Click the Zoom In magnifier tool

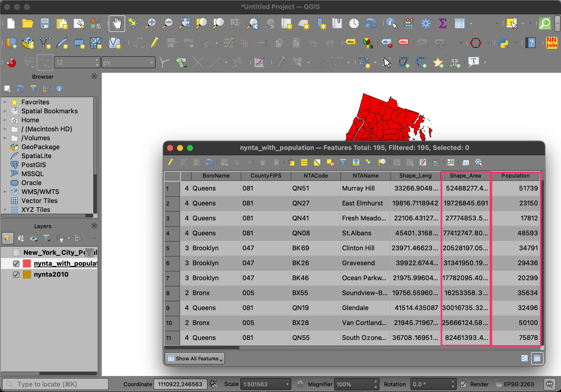[x=151, y=24]
